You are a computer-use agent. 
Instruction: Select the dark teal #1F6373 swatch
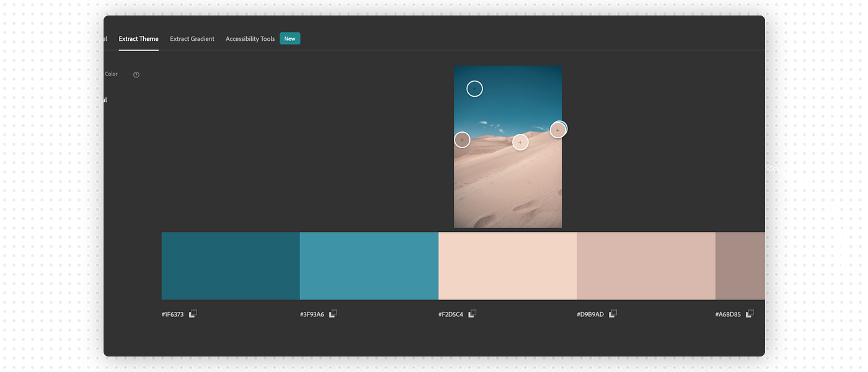tap(231, 266)
